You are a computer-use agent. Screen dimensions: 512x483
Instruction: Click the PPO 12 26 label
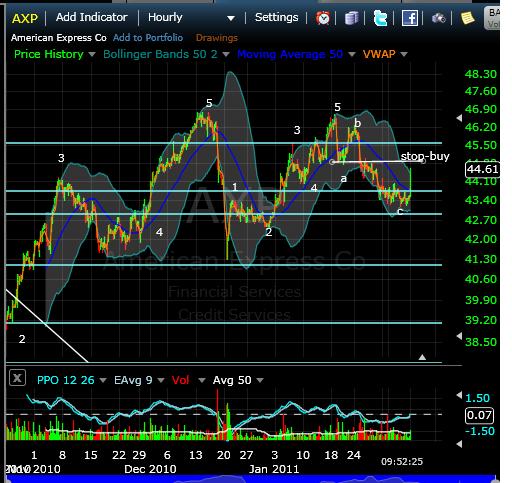point(66,380)
